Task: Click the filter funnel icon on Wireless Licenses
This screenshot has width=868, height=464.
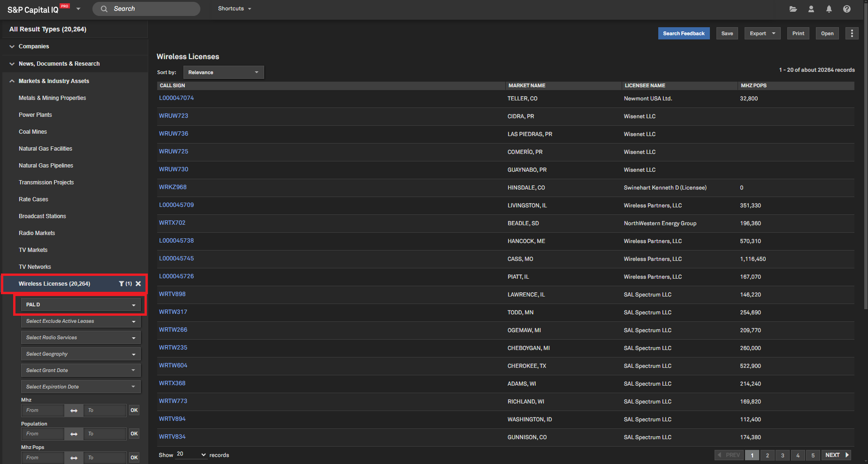Action: click(122, 284)
